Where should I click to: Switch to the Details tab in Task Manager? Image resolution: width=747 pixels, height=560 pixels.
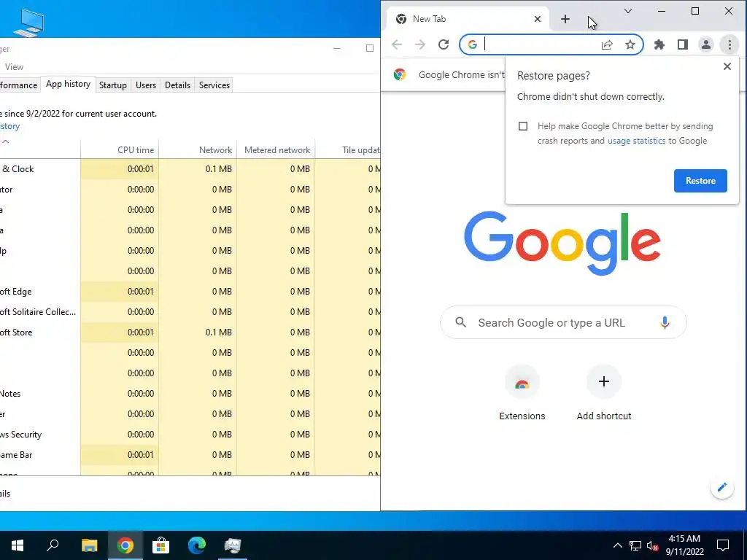pos(178,85)
